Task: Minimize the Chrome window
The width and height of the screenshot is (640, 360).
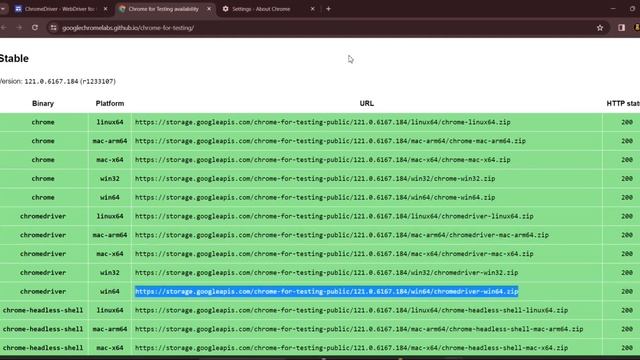Action: tap(613, 9)
